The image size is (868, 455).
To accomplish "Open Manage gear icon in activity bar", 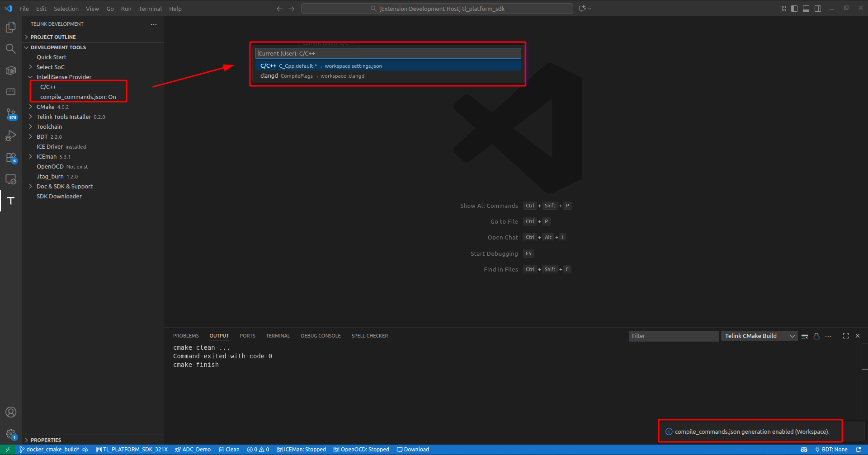I will click(11, 434).
